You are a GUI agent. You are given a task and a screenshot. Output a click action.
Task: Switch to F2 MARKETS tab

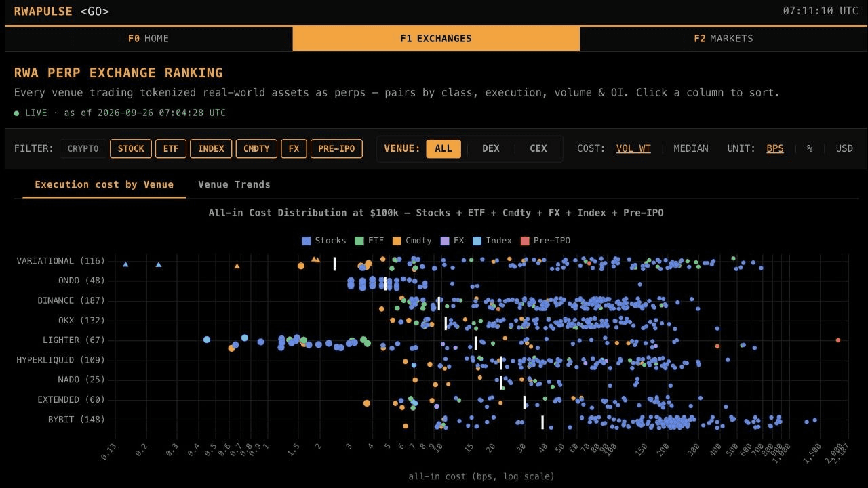coord(724,39)
